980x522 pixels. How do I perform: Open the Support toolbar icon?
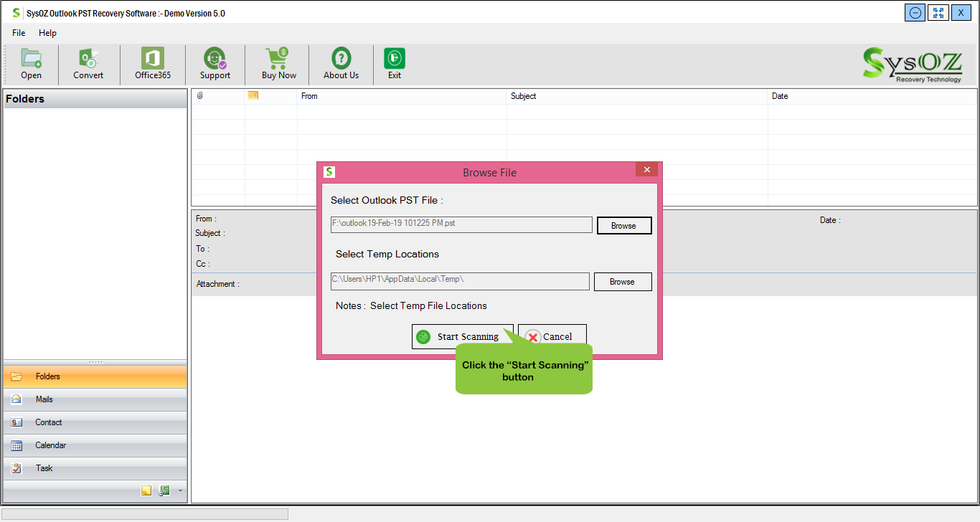click(215, 64)
